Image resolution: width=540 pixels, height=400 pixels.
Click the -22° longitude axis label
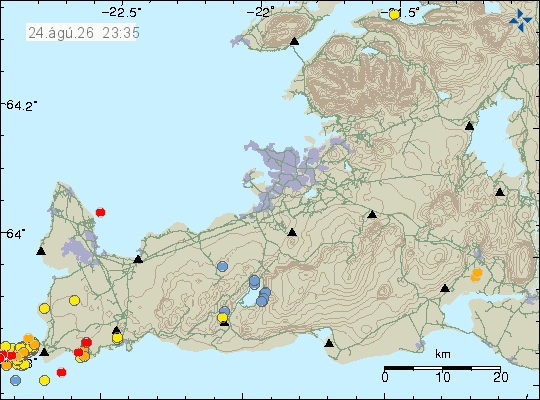261,12
